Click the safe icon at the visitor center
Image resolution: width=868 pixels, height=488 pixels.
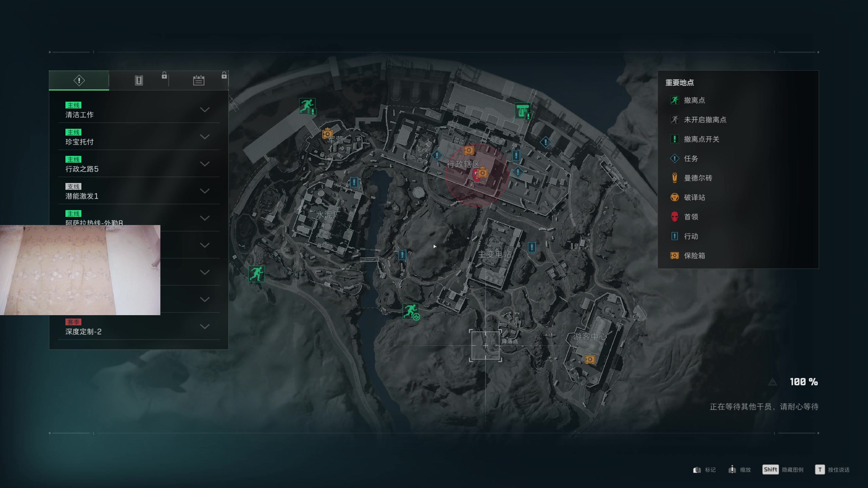(x=590, y=359)
